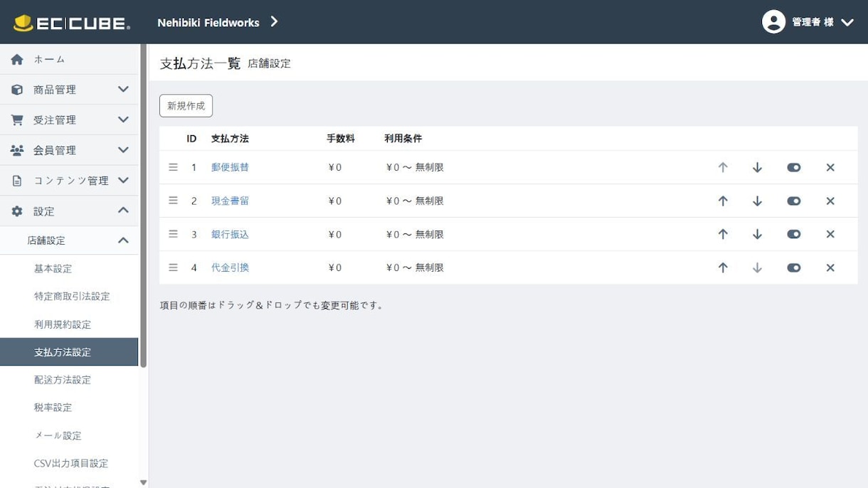The image size is (868, 488).
Task: Expand the コンテンツ管理 menu chevron
Action: [x=123, y=180]
